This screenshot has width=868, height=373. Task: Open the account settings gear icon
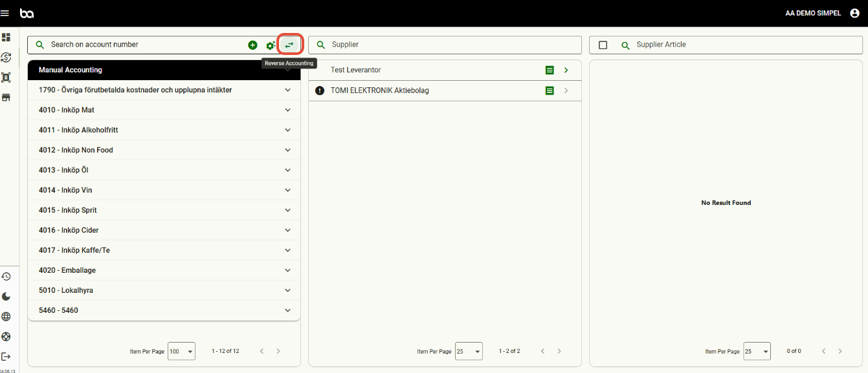coord(271,45)
